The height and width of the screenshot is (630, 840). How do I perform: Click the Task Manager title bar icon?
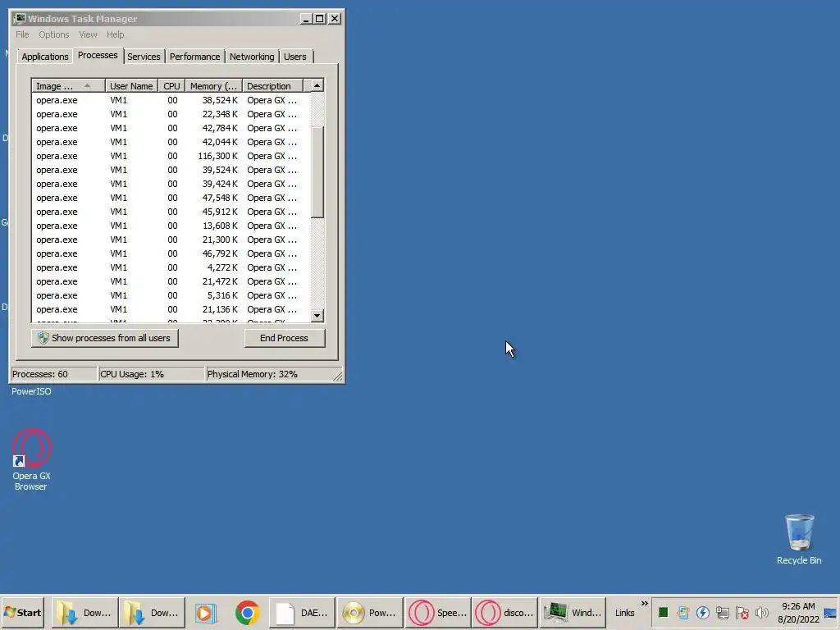[20, 19]
